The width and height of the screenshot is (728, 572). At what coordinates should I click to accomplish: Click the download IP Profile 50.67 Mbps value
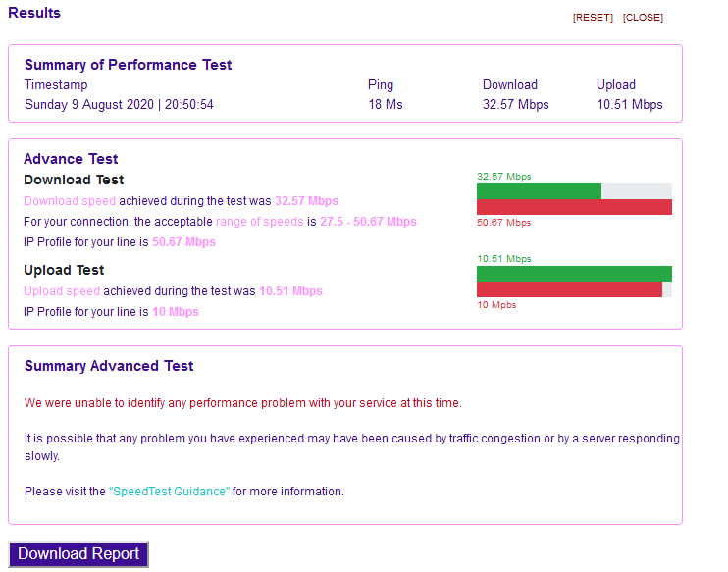(x=183, y=242)
